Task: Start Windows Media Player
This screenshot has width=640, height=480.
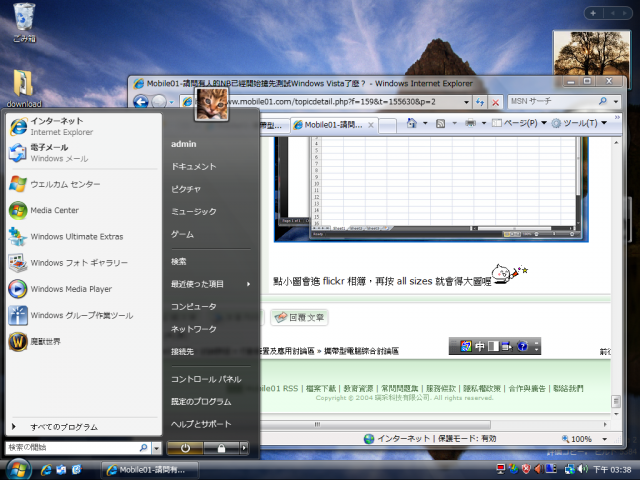Action: coord(84,289)
